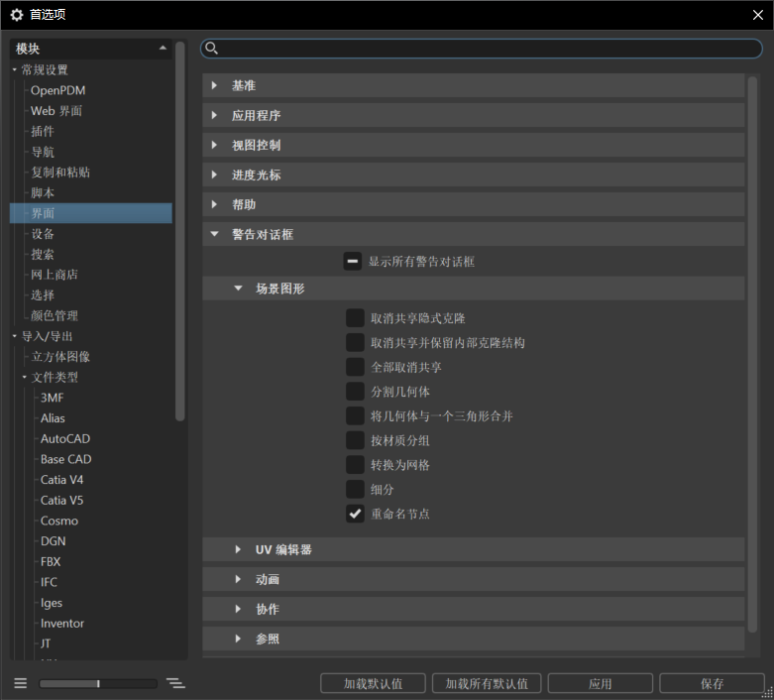
Task: Click the 加载默认值 button
Action: [373, 683]
